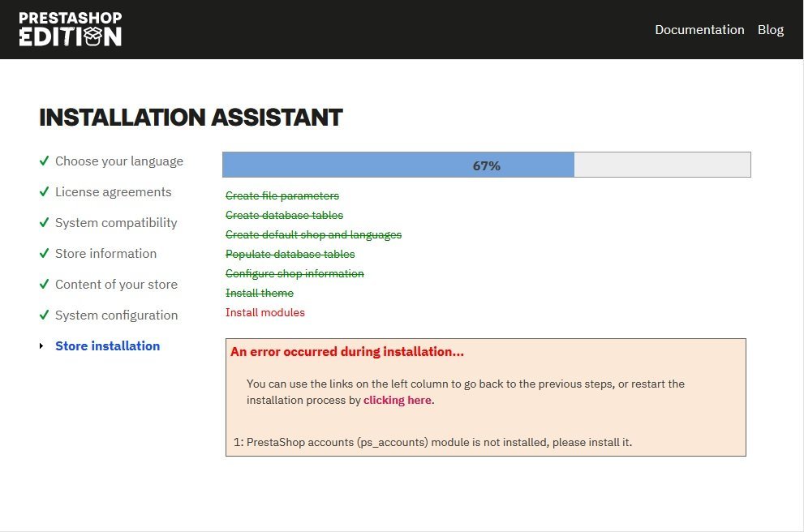
Task: Click checkmark beside Store information
Action: coord(44,253)
